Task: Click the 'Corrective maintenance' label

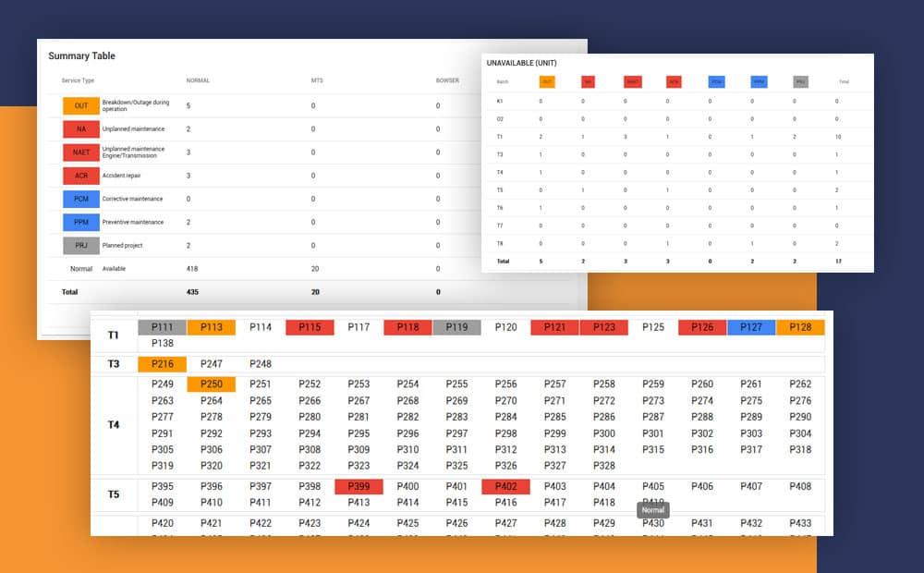Action: tap(132, 199)
